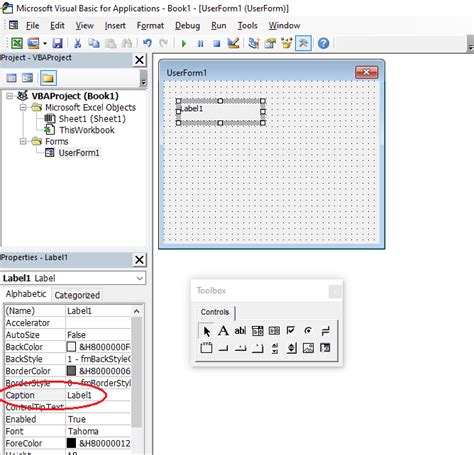
Task: Click the ForeColor black swatch
Action: [x=71, y=443]
